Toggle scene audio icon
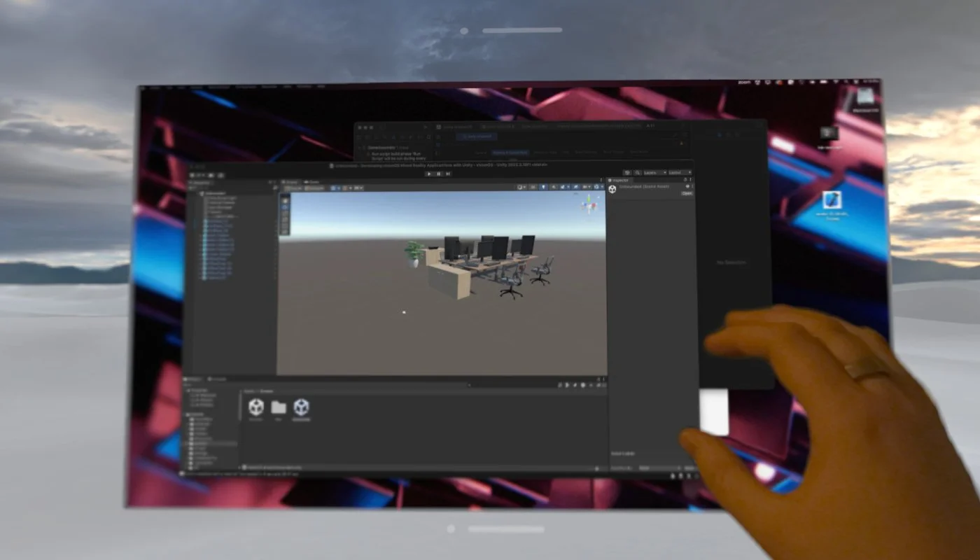This screenshot has width=980, height=560. coord(554,188)
